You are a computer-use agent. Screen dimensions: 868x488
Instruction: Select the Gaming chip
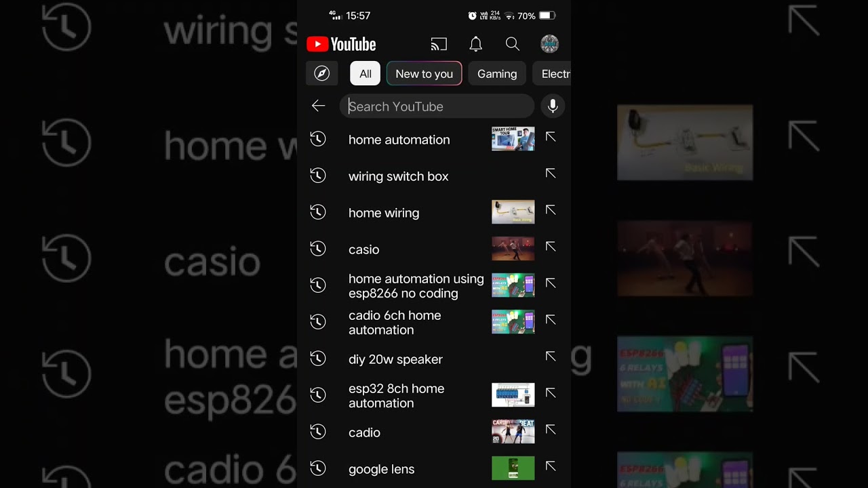(x=497, y=74)
